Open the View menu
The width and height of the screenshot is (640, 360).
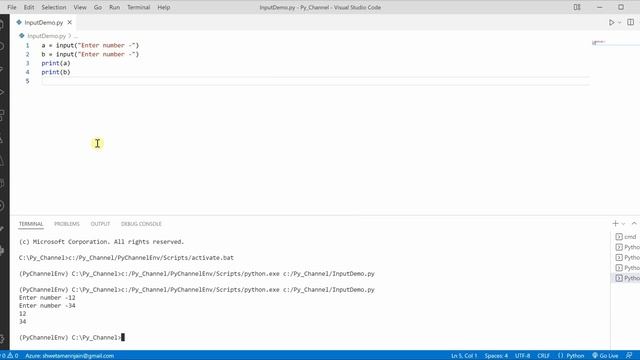click(x=80, y=7)
